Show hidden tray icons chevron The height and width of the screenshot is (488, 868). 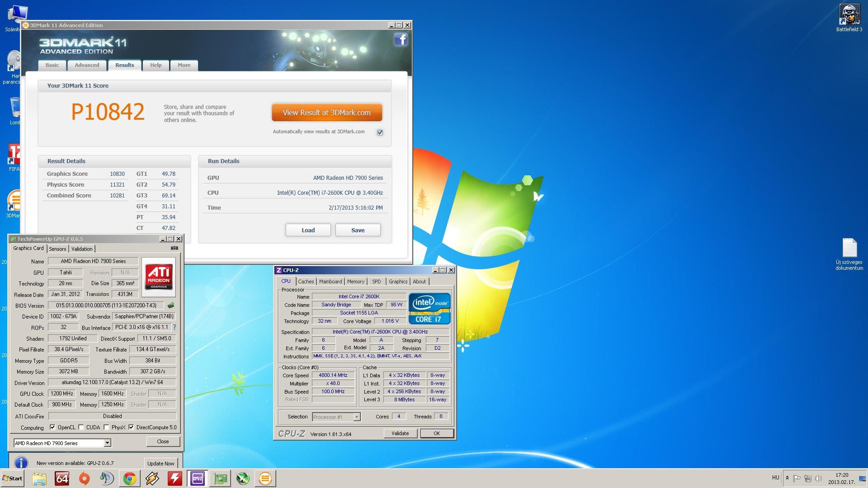[x=787, y=478]
